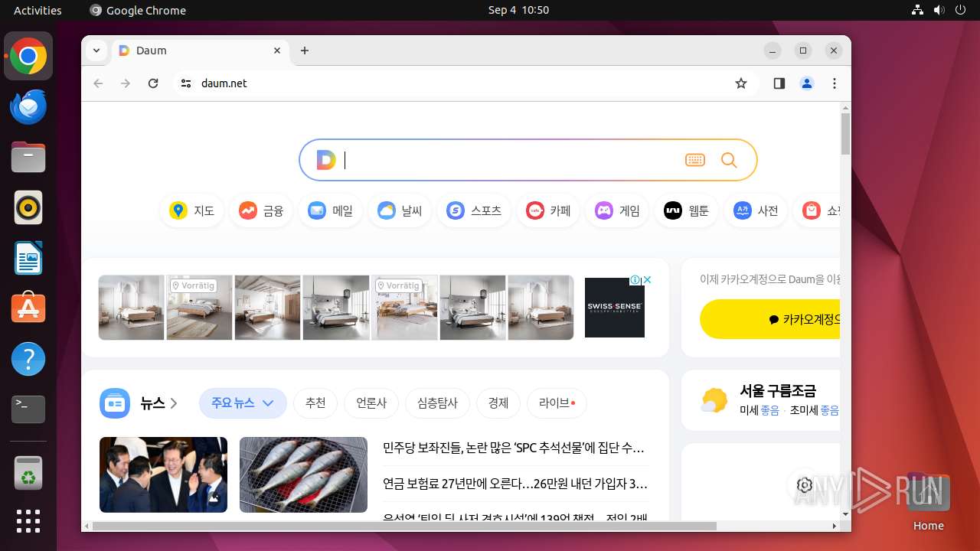Viewport: 980px width, 551px height.
Task: Open the 메일 mail shortcut
Action: tap(330, 210)
